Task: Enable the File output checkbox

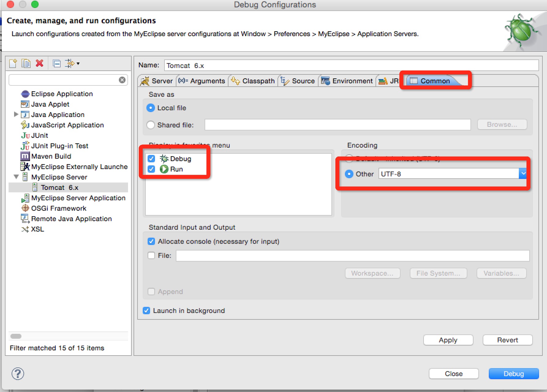Action: 151,255
